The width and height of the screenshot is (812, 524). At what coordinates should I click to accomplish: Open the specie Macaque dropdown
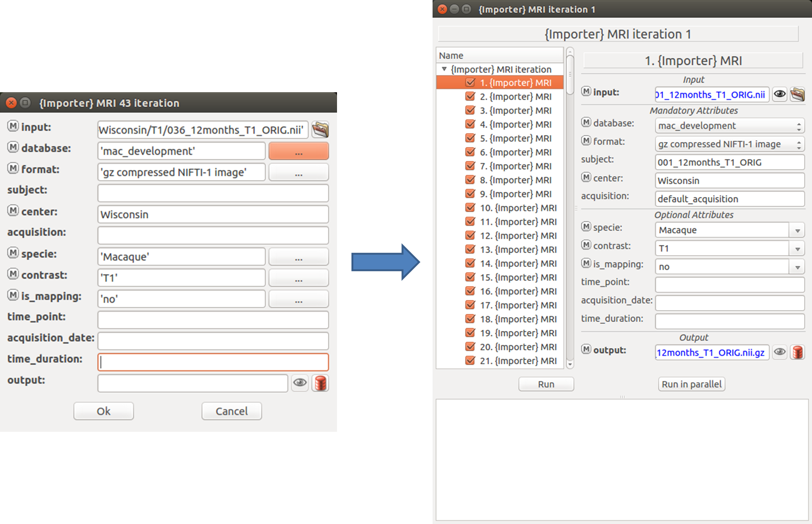click(x=798, y=230)
